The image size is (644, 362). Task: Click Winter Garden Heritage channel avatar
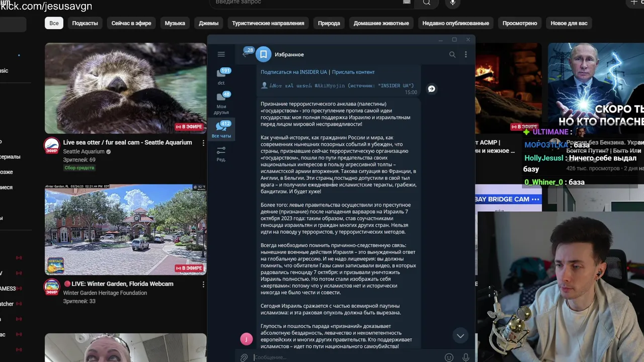pyautogui.click(x=52, y=287)
